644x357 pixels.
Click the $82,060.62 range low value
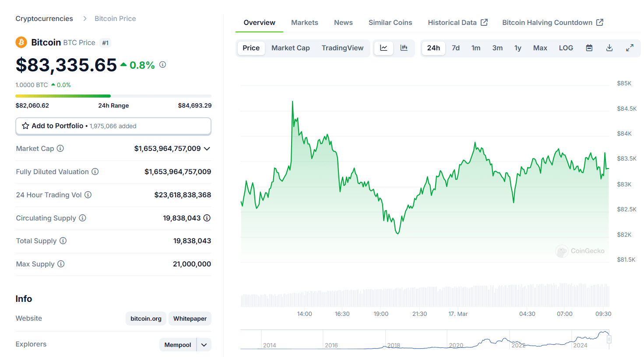(x=32, y=105)
